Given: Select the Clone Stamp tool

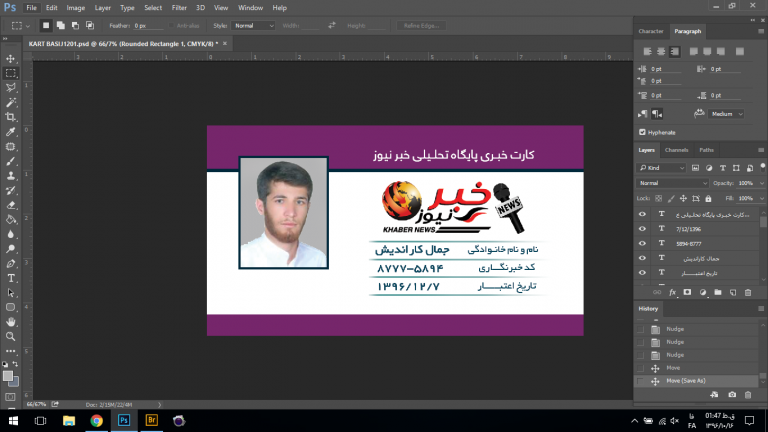Looking at the screenshot, I should 10,176.
